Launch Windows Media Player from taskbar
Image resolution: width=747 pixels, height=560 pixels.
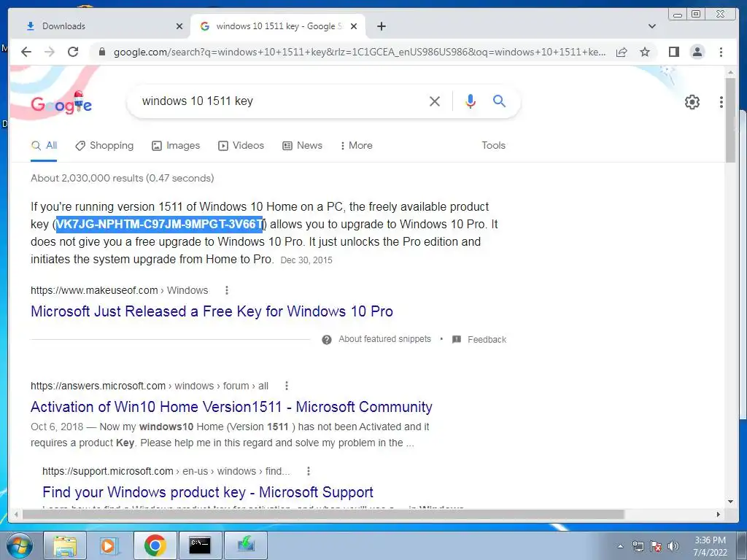coord(109,545)
